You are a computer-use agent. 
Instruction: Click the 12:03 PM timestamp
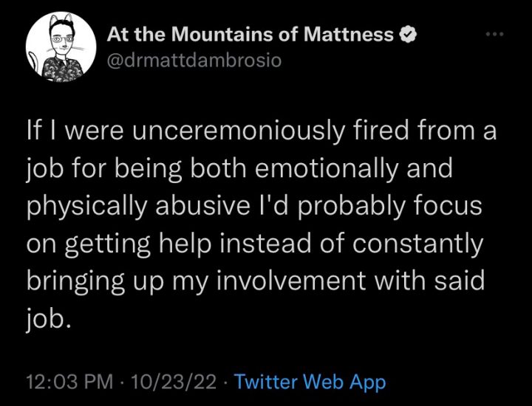coord(70,382)
